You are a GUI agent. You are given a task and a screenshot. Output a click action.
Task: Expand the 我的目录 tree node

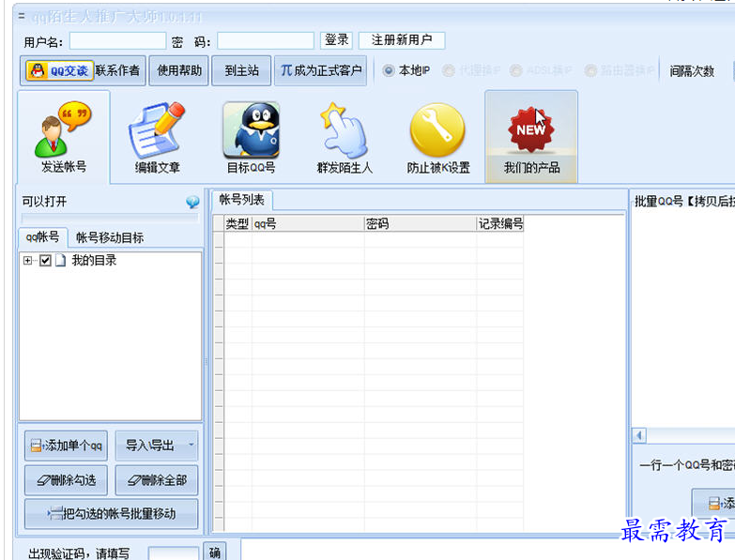(x=27, y=261)
